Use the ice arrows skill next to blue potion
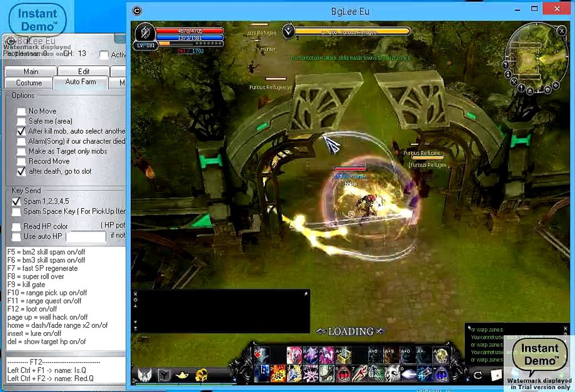Viewport: 575px width, 392px height. (x=425, y=373)
